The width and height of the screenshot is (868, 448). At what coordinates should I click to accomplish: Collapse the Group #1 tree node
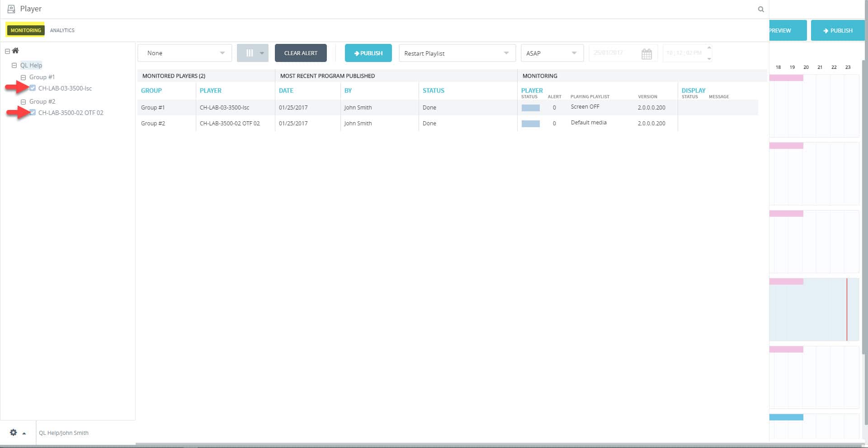click(x=24, y=77)
